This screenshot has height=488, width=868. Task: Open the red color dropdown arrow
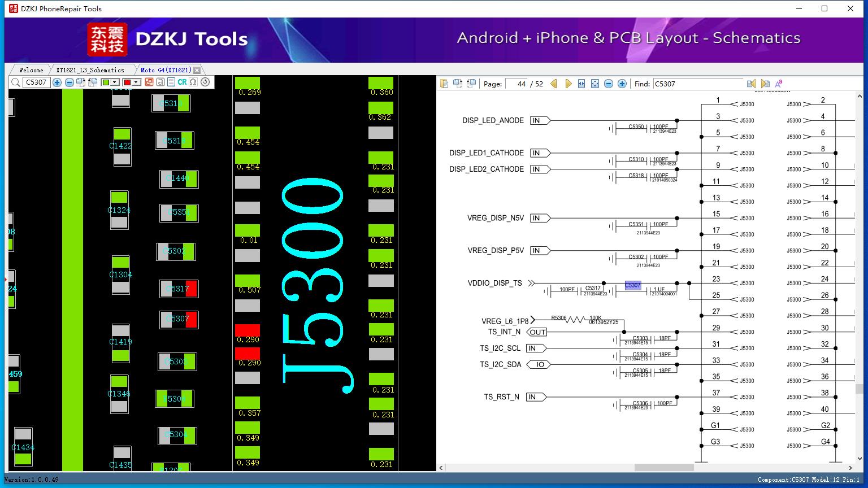pyautogui.click(x=136, y=82)
